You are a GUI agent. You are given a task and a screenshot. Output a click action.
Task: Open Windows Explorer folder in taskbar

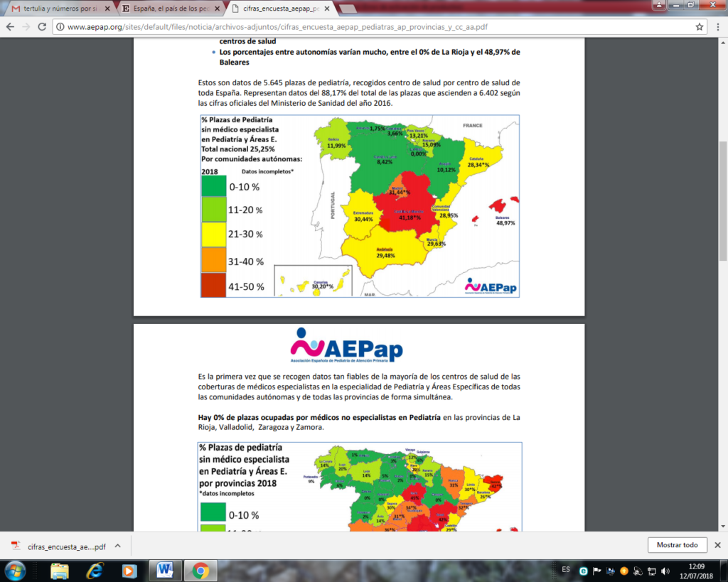60,570
